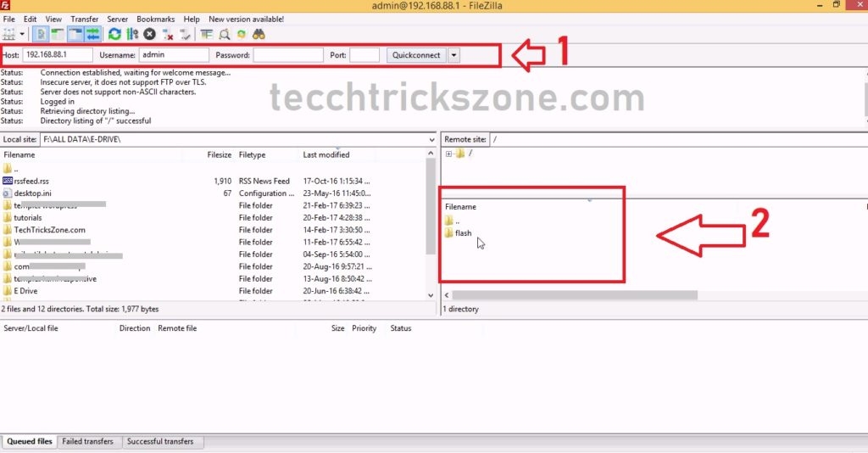
Task: Toggle directory comparison icon
Action: point(224,34)
